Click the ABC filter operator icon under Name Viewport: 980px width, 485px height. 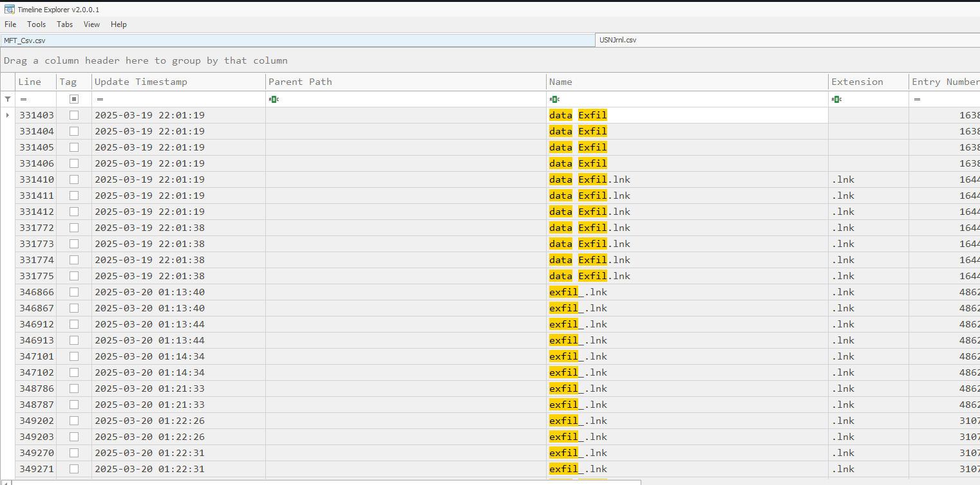tap(554, 99)
